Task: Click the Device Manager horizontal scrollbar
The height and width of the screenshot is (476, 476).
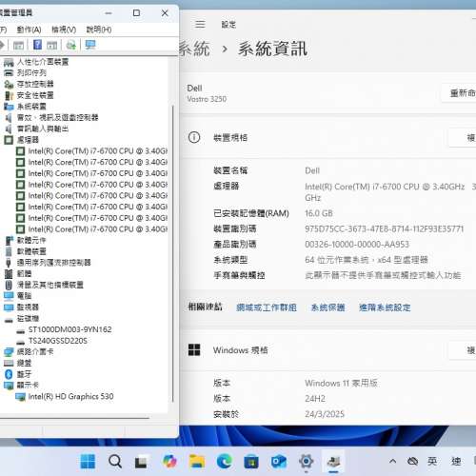Action: click(75, 418)
